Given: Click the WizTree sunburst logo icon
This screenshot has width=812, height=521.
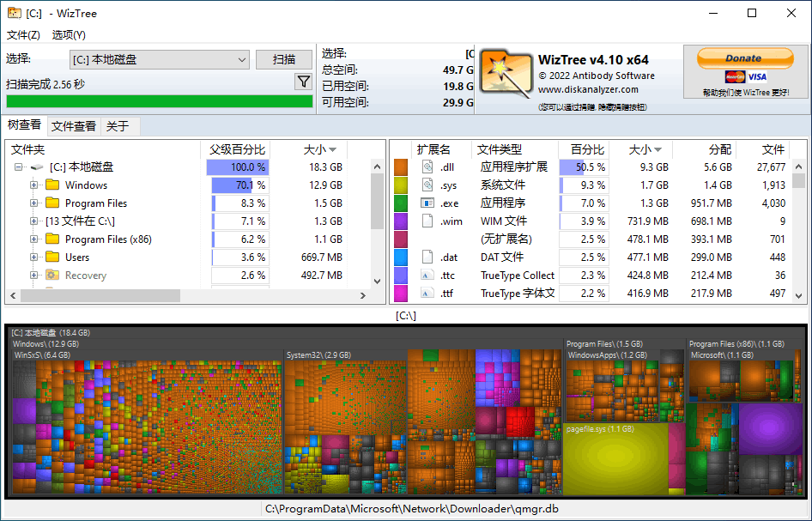Looking at the screenshot, I should click(x=506, y=72).
